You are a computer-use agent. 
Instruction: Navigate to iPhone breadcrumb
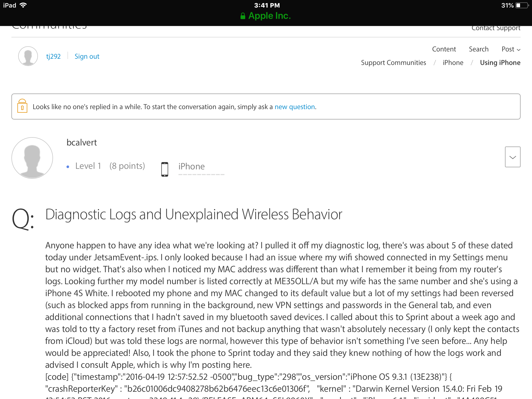[x=453, y=63]
